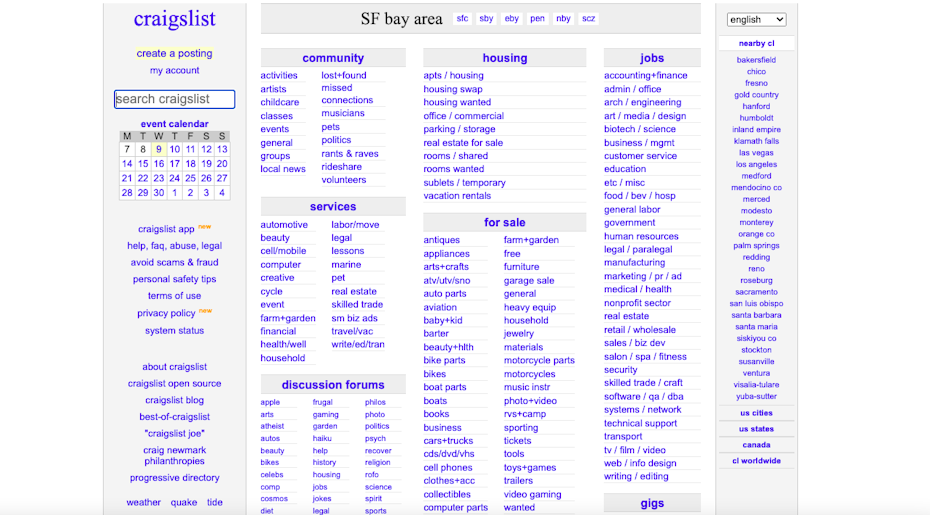Click the craigslist logo link

pos(174,20)
